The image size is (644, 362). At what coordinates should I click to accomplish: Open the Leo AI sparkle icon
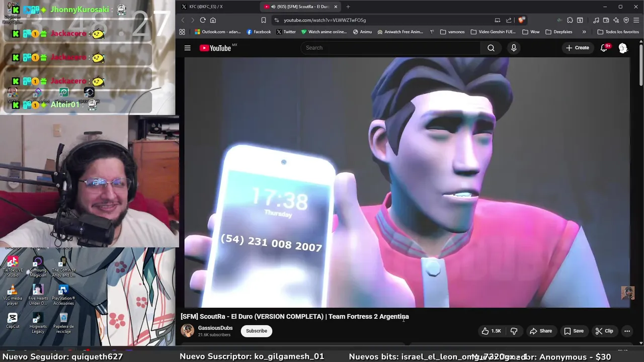click(x=616, y=20)
